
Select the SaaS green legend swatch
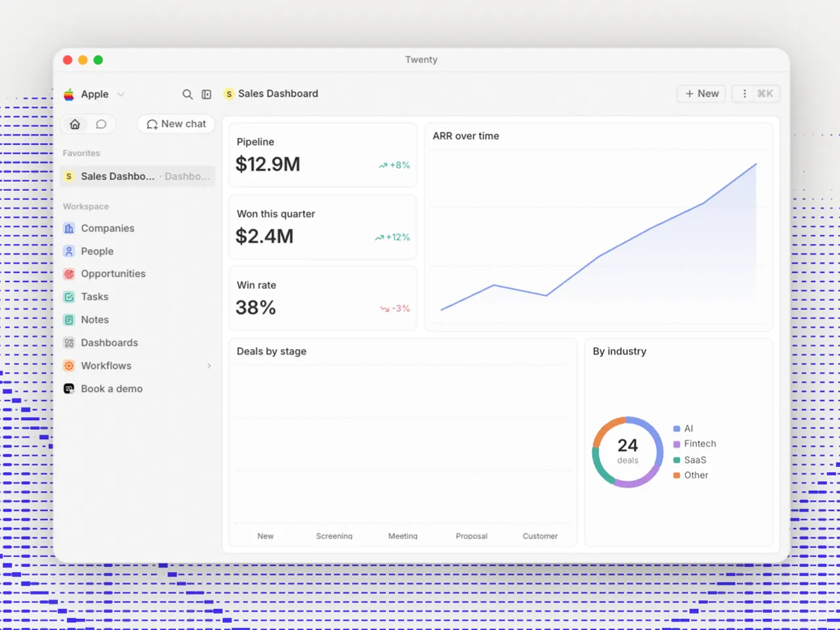(x=677, y=460)
